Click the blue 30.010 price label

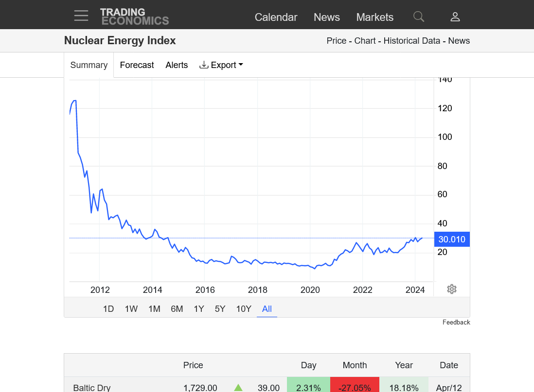(452, 239)
